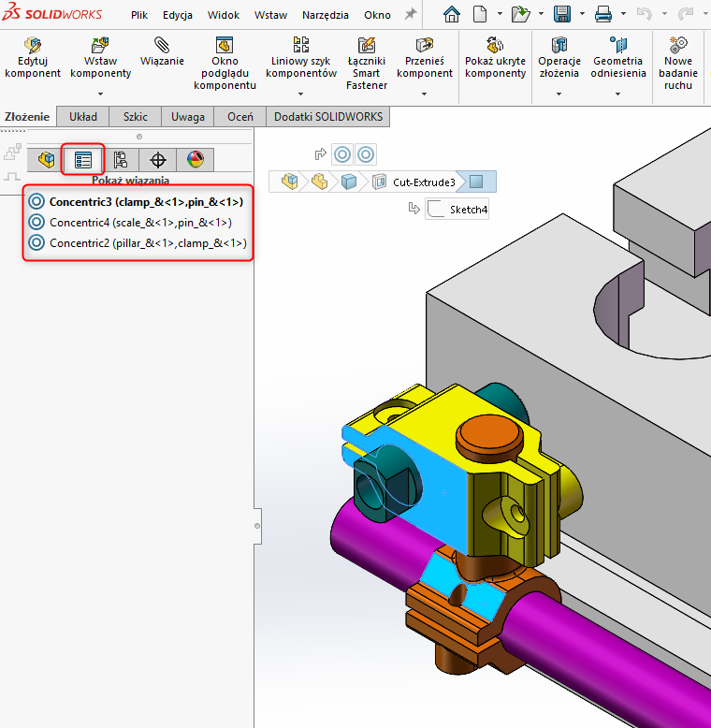Click the Home icon in the top toolbar
Image resolution: width=711 pixels, height=728 pixels.
pos(452,14)
